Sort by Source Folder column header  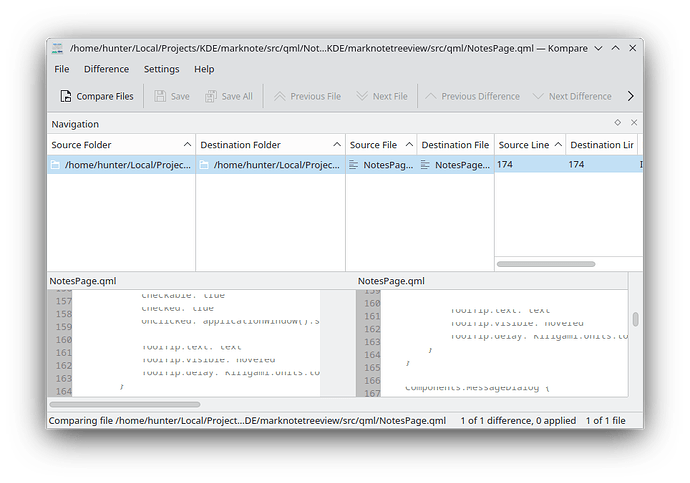pyautogui.click(x=121, y=145)
